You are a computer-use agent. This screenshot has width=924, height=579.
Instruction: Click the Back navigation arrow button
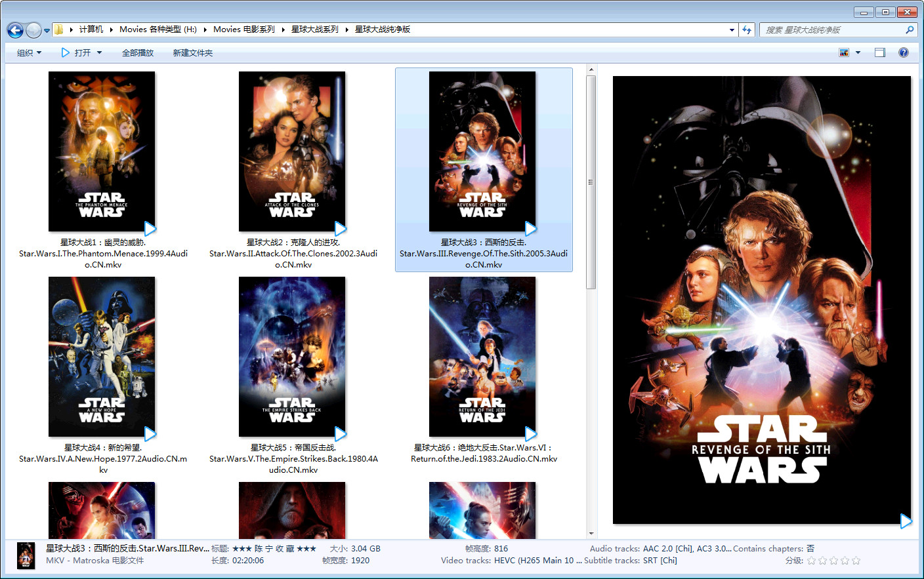pos(15,30)
